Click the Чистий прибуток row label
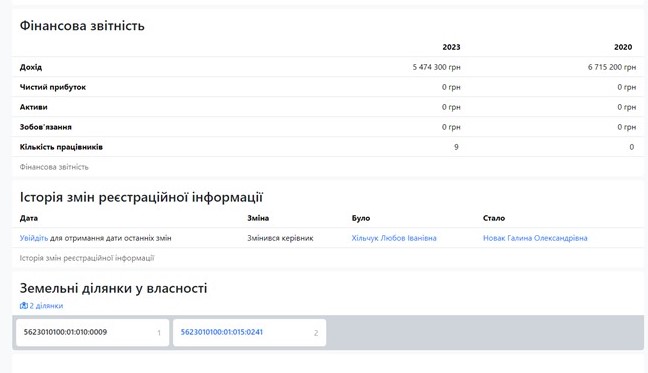 click(x=53, y=87)
